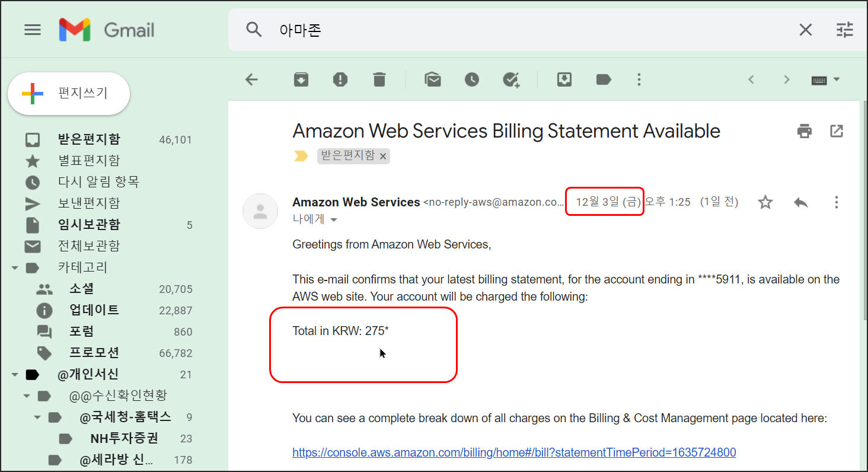This screenshot has height=472, width=868.
Task: Open toolbar more options (three dots)
Action: [x=639, y=79]
